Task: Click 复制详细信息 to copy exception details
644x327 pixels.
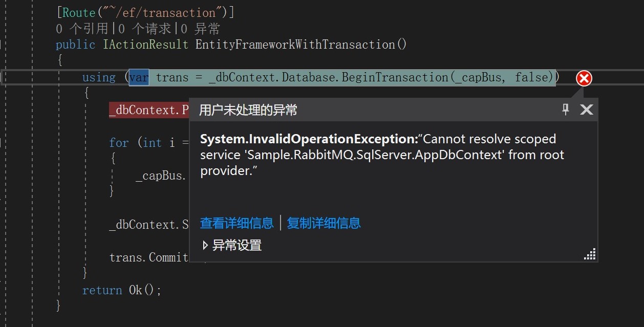Action: click(x=324, y=223)
